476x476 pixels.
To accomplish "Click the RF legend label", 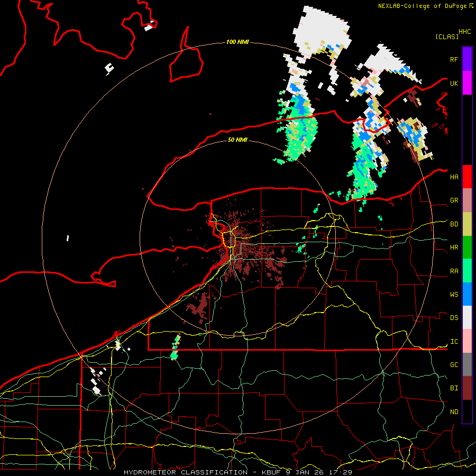I will click(454, 59).
